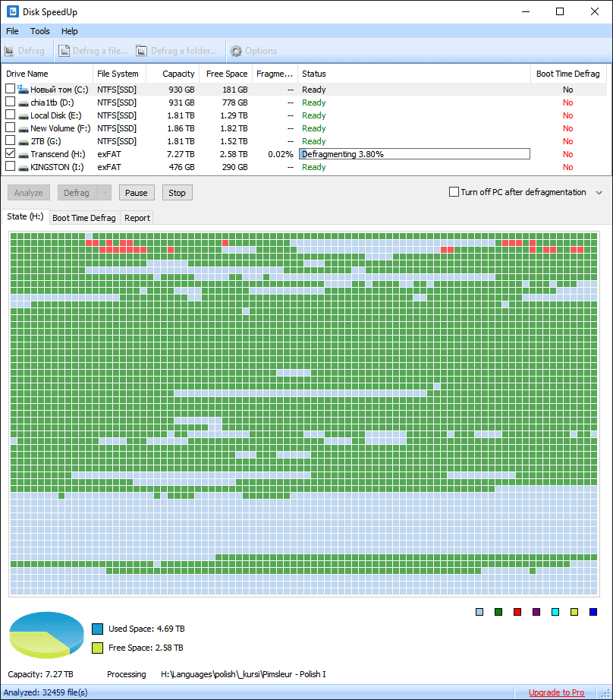Viewport: 613px width, 700px height.
Task: Switch to the Report tab
Action: (137, 218)
